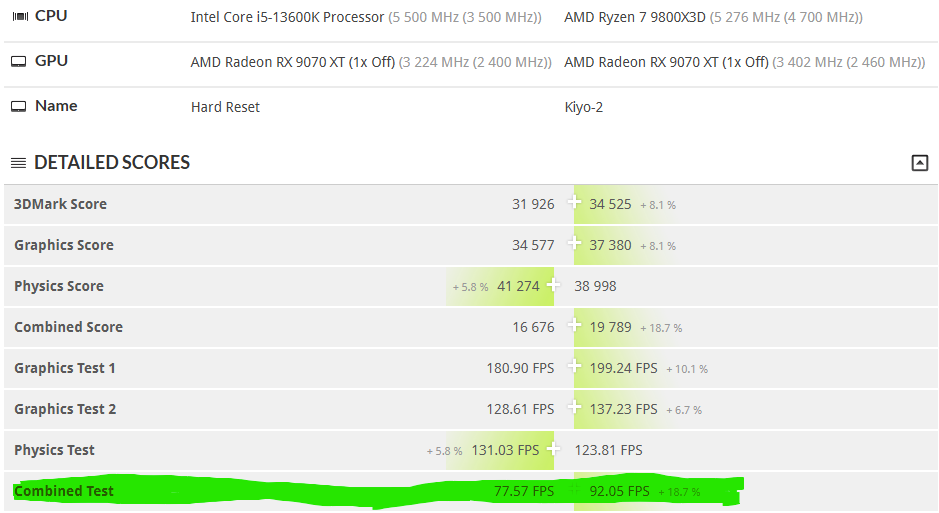
Task: Click the plus icon in the Graphics Score row
Action: click(575, 244)
